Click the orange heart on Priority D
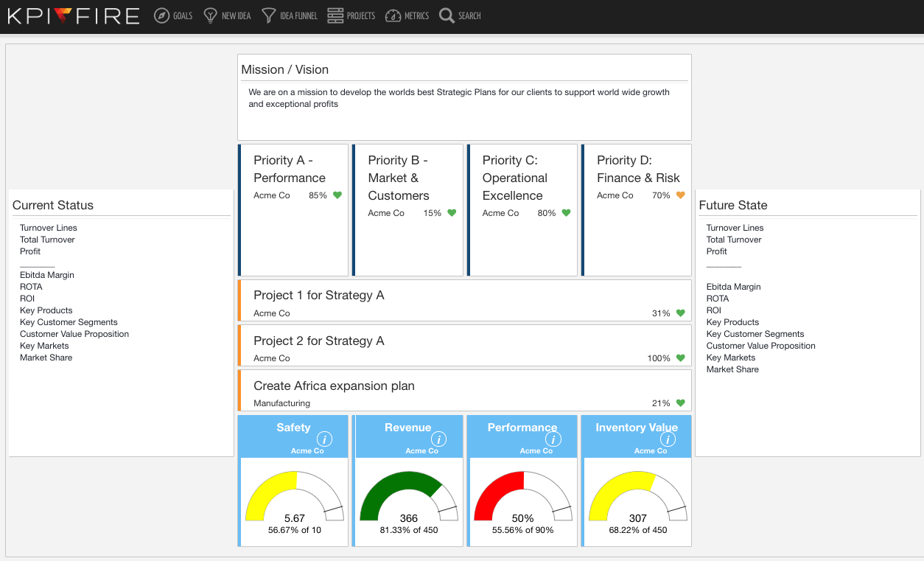Image resolution: width=924 pixels, height=561 pixels. pyautogui.click(x=681, y=195)
